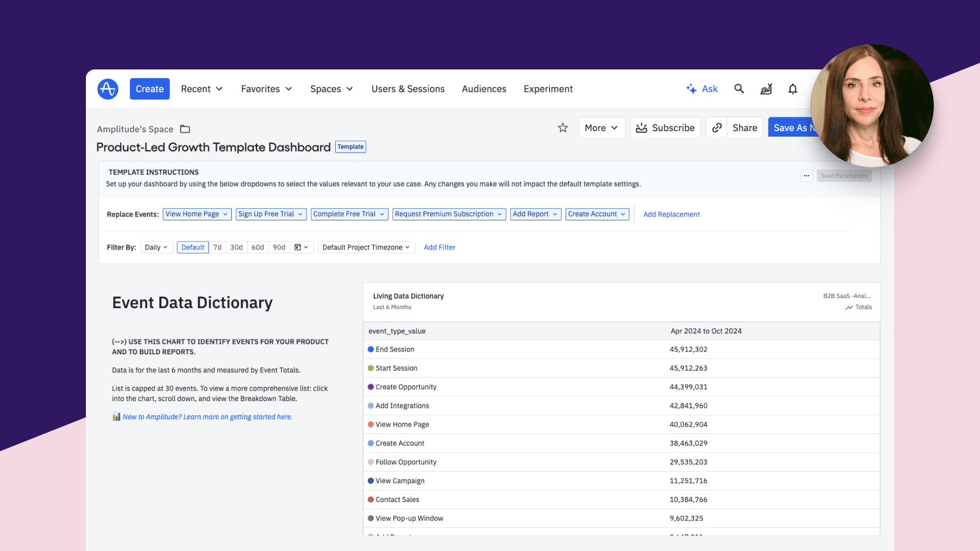Image resolution: width=980 pixels, height=551 pixels.
Task: Open the Living Data Dictionary chart title
Action: [x=408, y=296]
